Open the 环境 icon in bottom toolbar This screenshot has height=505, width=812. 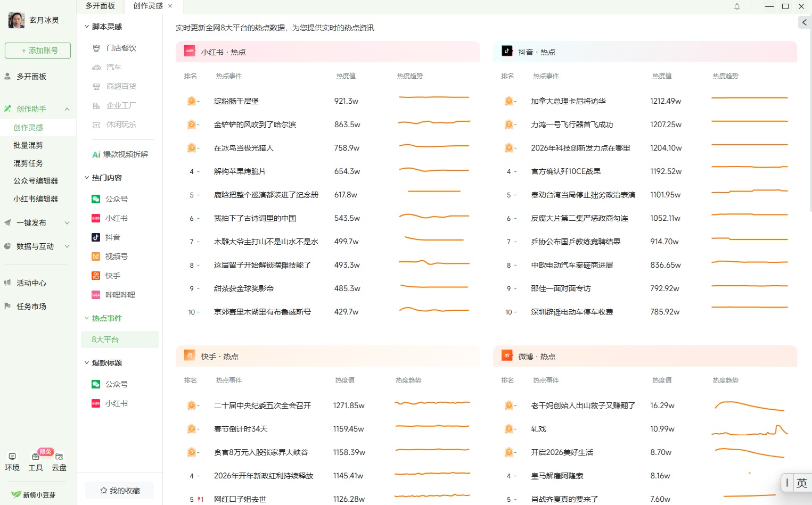tap(12, 461)
